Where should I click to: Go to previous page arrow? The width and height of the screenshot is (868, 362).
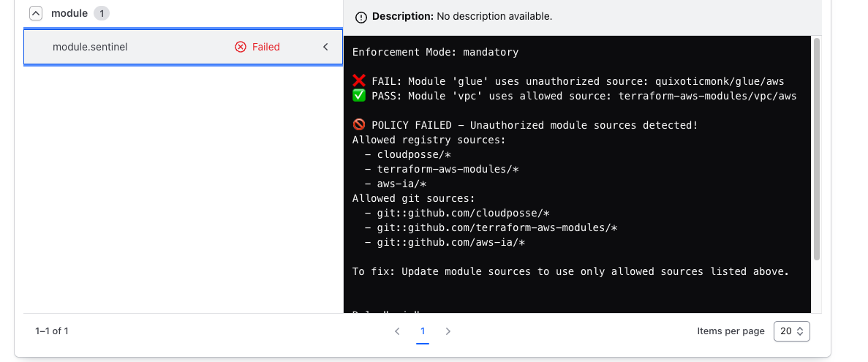coord(397,331)
